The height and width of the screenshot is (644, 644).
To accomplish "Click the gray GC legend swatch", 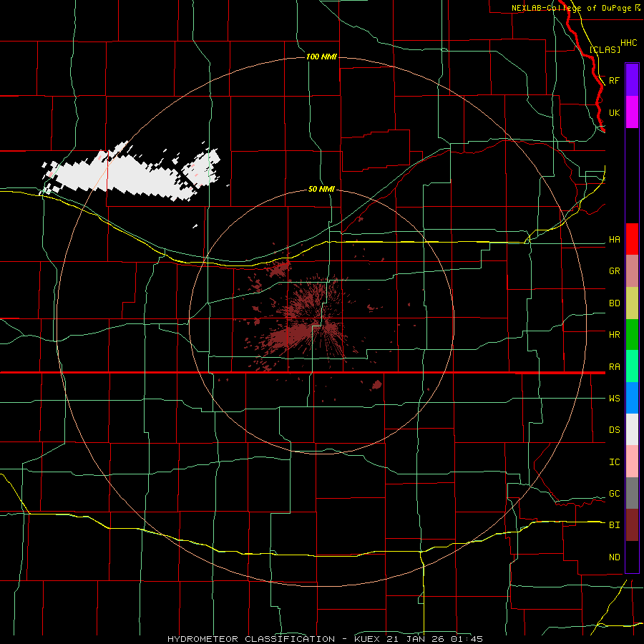I will click(632, 493).
